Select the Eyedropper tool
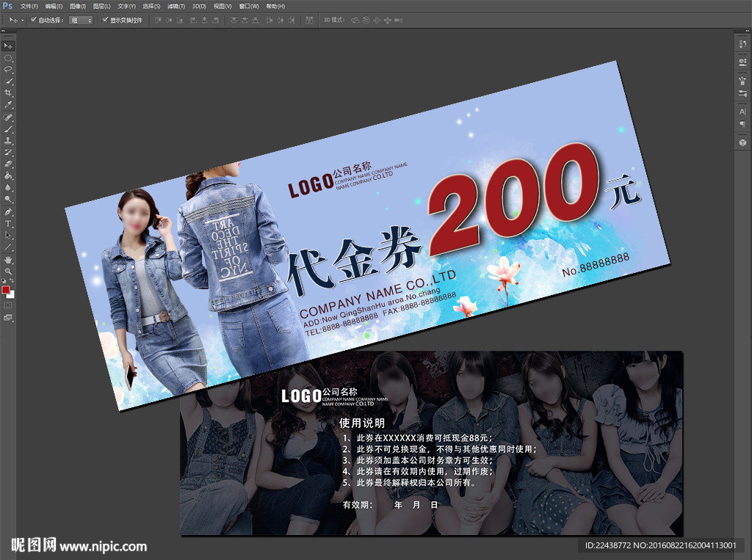The width and height of the screenshot is (752, 560). [x=8, y=104]
